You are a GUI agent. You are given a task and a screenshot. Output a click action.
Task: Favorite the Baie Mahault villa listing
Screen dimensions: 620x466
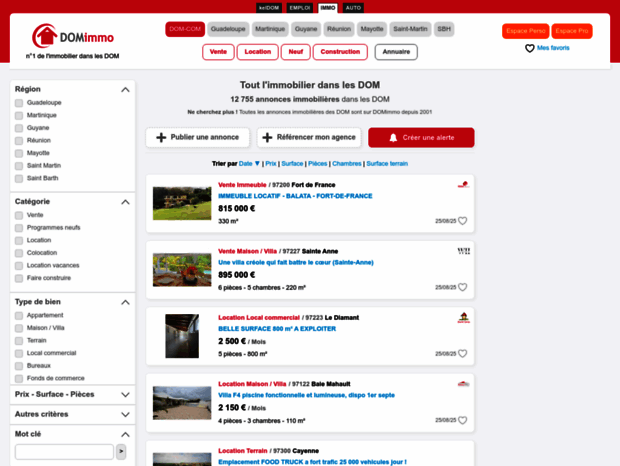[462, 420]
